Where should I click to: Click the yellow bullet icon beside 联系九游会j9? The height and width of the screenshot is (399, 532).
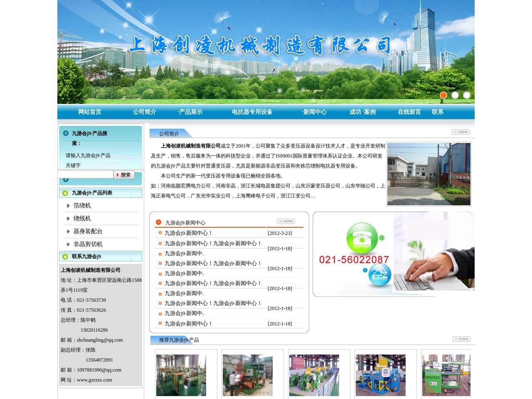66,256
